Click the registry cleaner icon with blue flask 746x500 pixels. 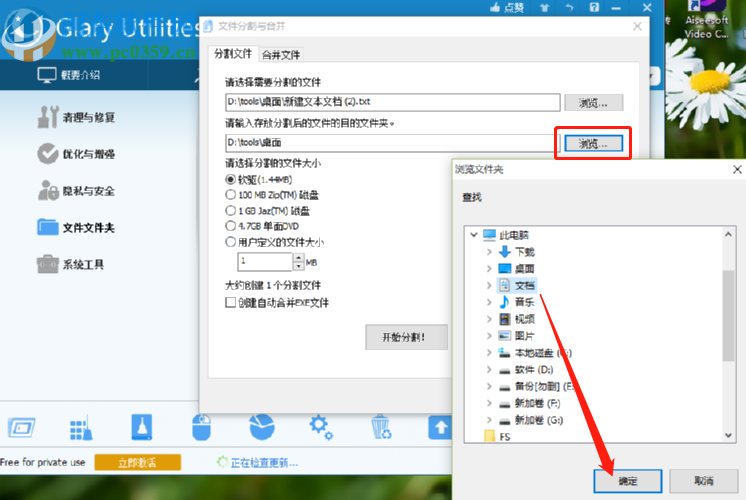tap(142, 427)
